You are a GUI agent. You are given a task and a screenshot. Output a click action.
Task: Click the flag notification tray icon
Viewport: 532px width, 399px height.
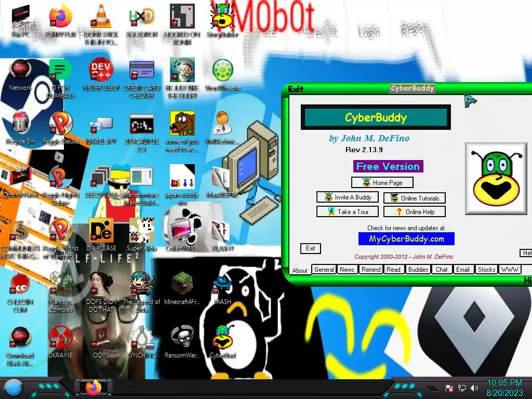449,388
